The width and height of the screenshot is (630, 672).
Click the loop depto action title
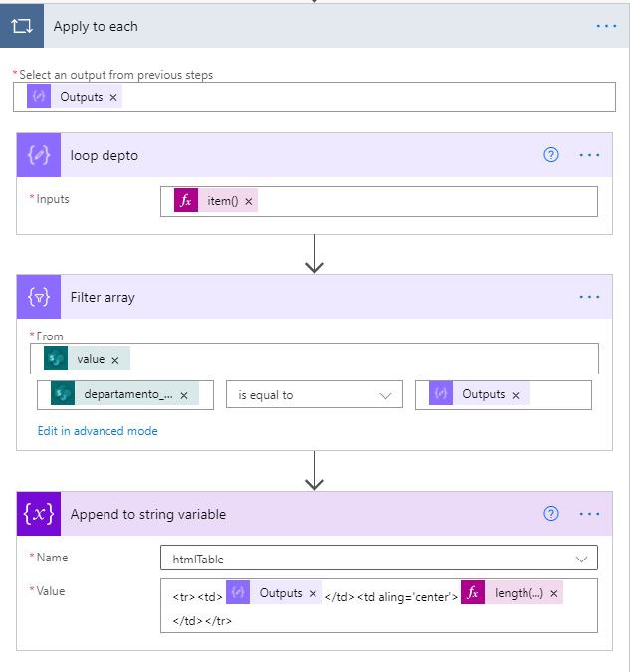point(105,155)
